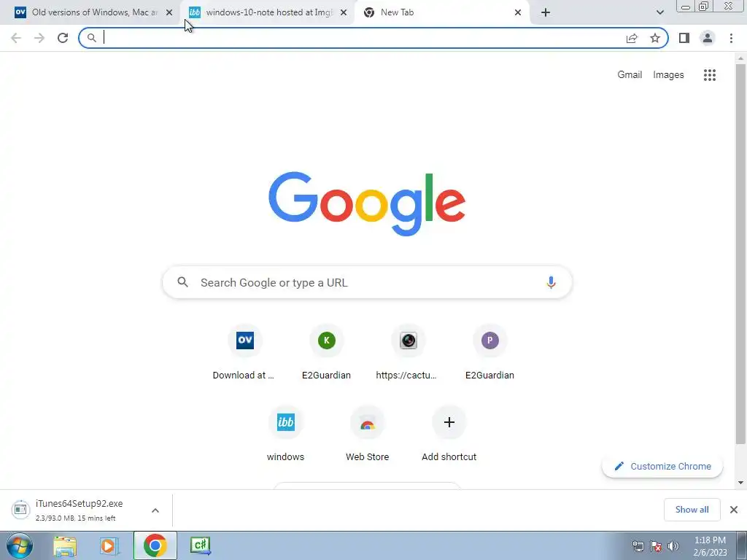This screenshot has width=747, height=560.
Task: Open a new browser tab
Action: 546,13
